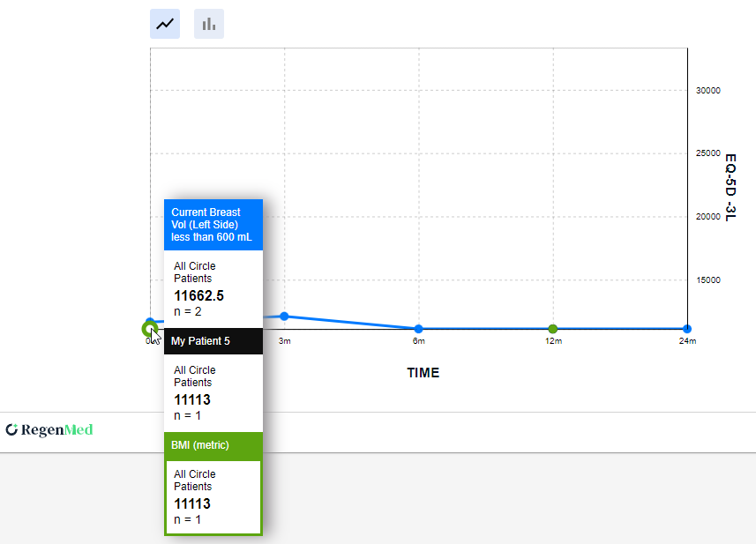Click the 3m x-axis label

284,341
